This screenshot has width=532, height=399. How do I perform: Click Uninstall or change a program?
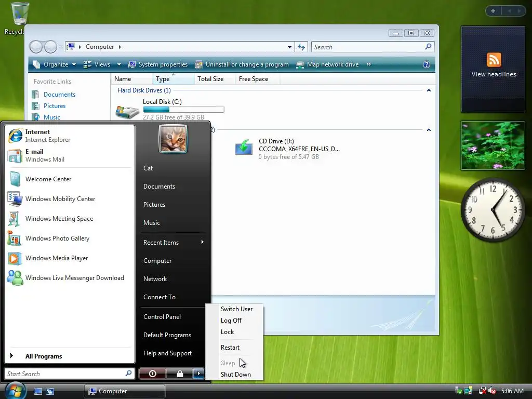[x=242, y=64]
